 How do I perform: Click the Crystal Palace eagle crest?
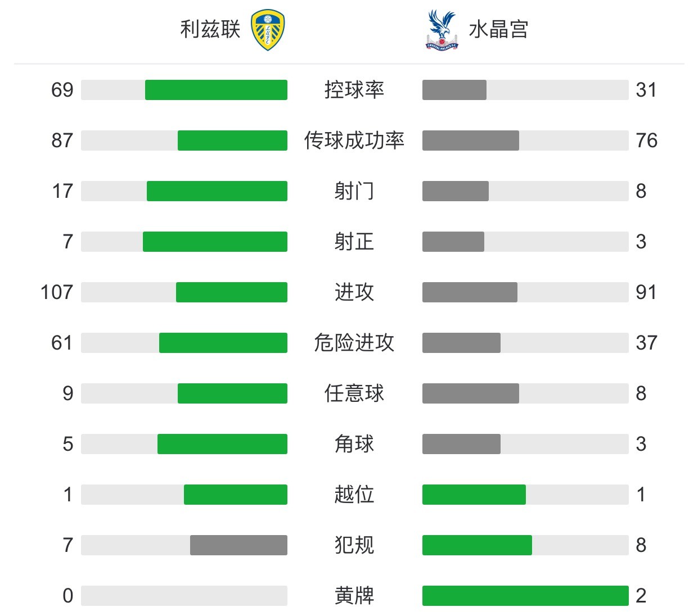pos(442,30)
